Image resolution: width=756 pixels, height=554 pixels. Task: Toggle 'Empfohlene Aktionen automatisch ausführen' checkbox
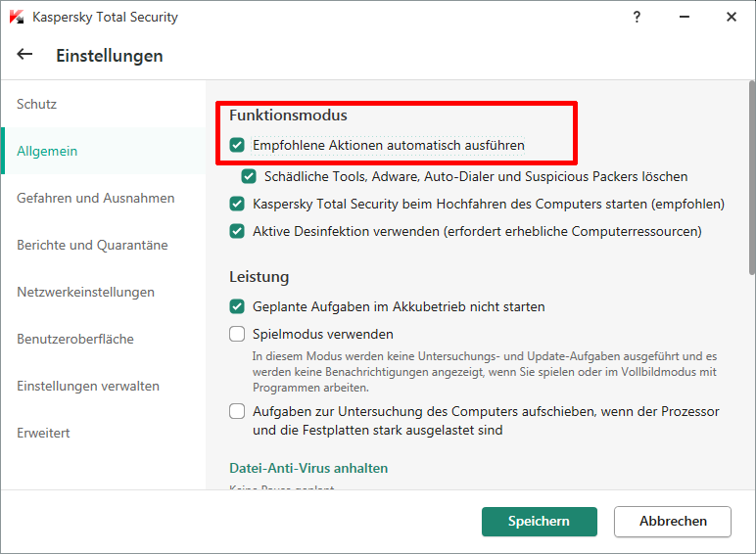point(237,145)
